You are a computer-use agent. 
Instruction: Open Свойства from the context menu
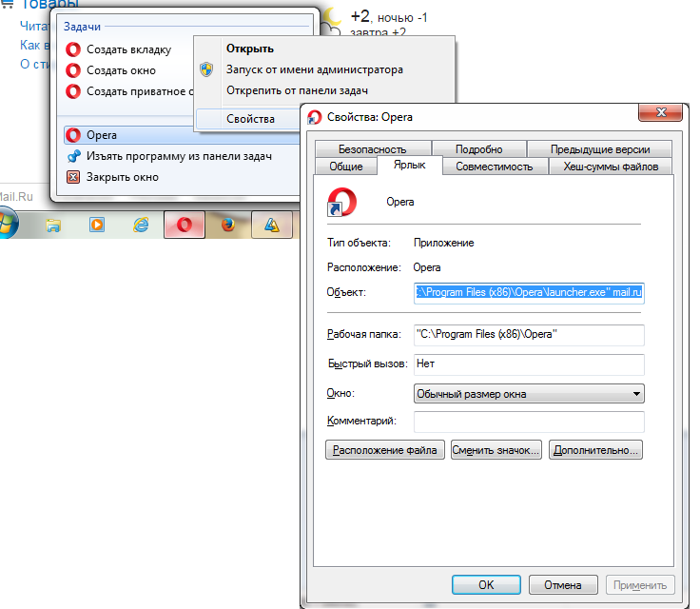(x=250, y=119)
